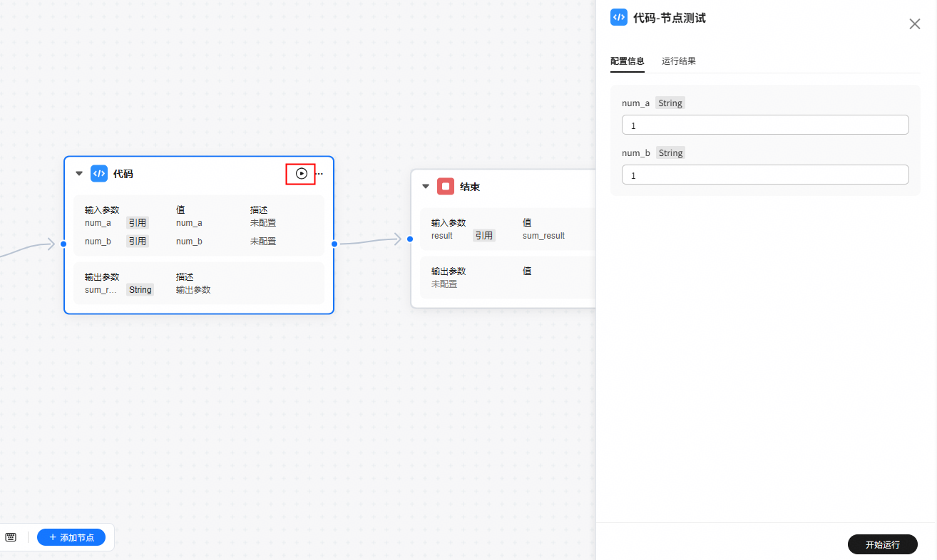
Task: Click the String tag in 输出参数 row
Action: click(x=140, y=290)
